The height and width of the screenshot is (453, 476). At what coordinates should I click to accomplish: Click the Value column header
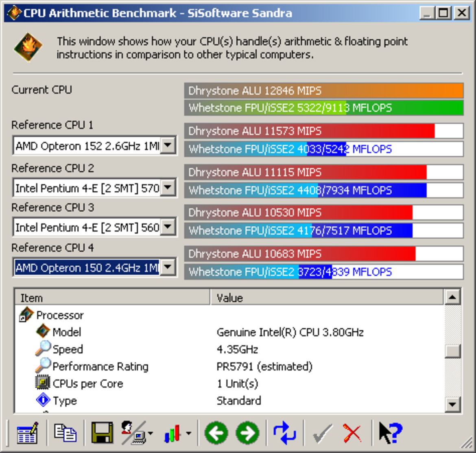(327, 298)
